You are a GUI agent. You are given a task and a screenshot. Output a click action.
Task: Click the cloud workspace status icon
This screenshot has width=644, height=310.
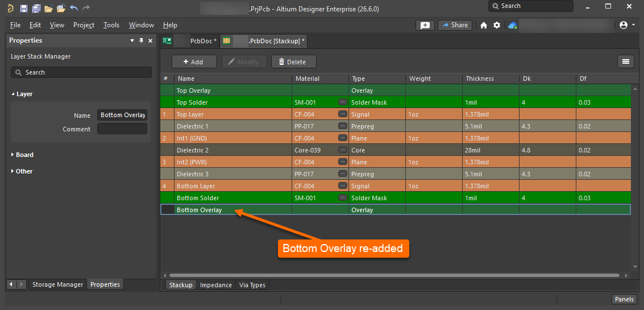512,26
